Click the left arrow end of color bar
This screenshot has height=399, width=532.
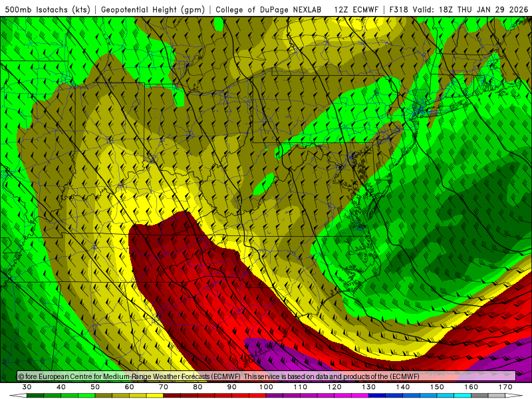coord(18,396)
